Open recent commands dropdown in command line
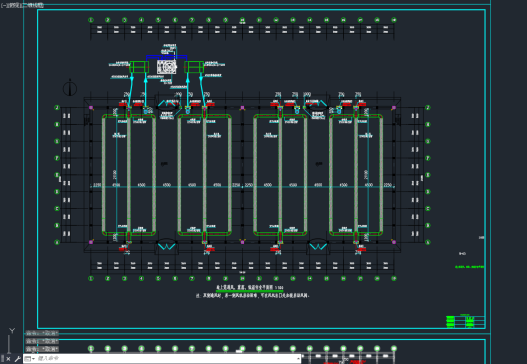The width and height of the screenshot is (527, 364). coord(30,359)
